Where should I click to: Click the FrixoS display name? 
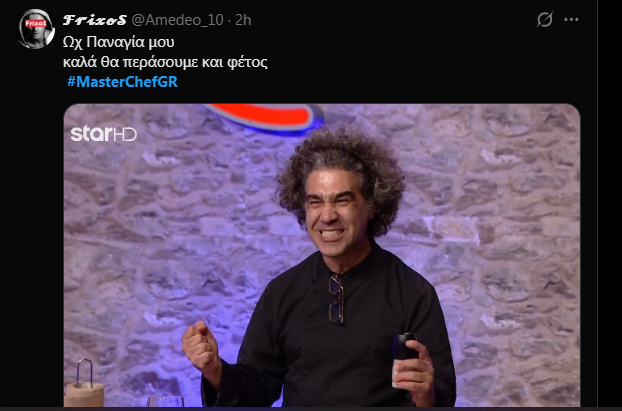point(95,20)
